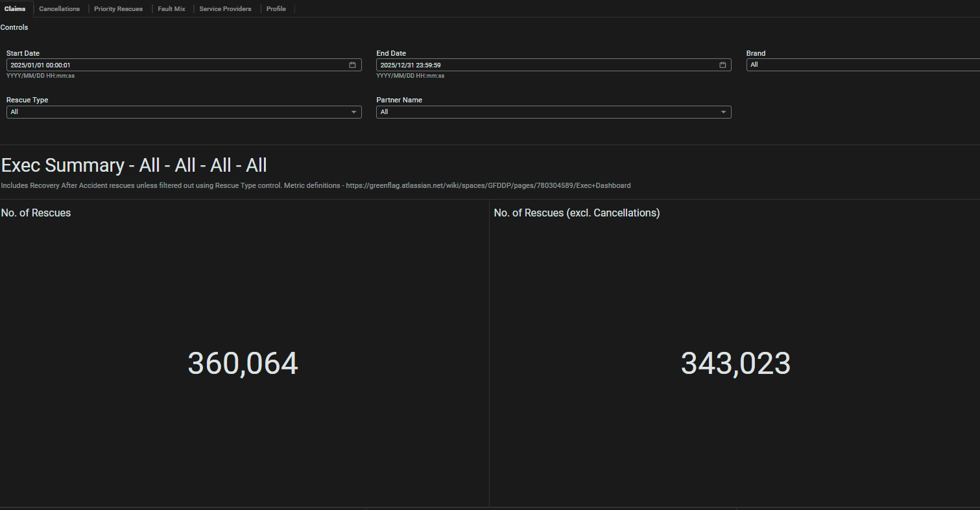Open the Brand dropdown
The height and width of the screenshot is (510, 980).
tap(863, 65)
